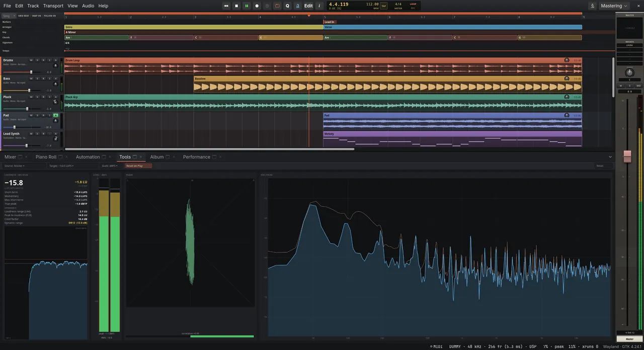Adjust the Pluck track pan knob
This screenshot has width=644, height=350.
click(x=55, y=102)
